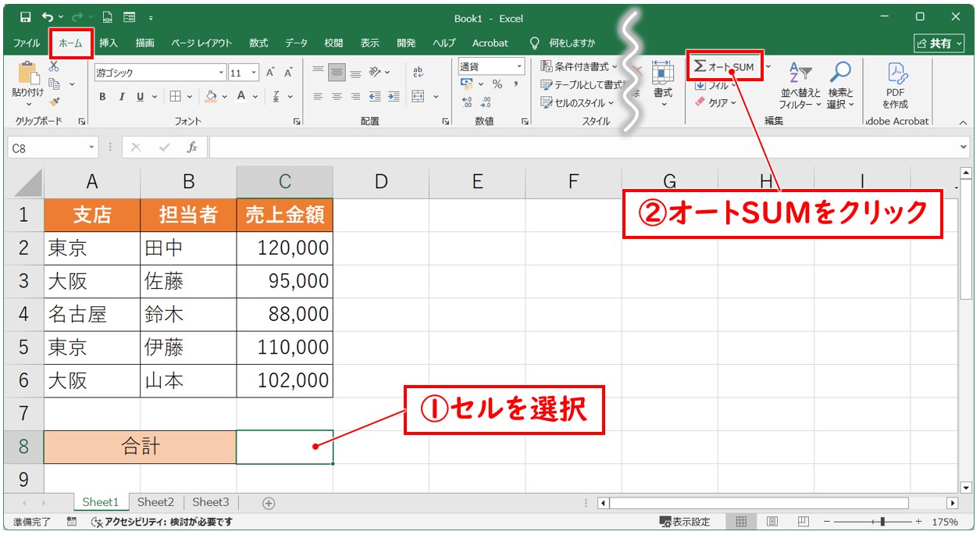The width and height of the screenshot is (980, 535).
Task: Open the 挿入 (Insert) ribbon tab
Action: pos(109,43)
